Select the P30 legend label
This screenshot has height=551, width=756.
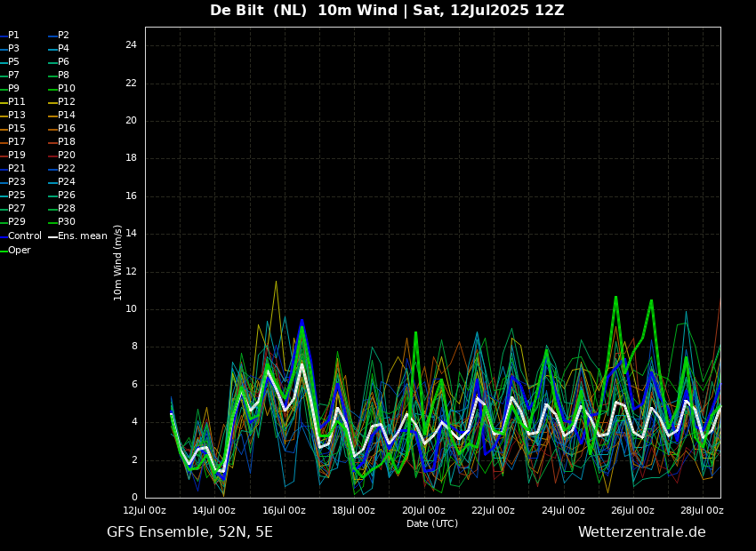click(67, 222)
